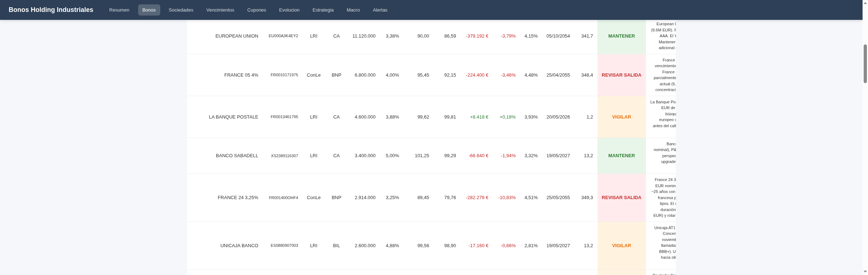Viewport: 868px width, 275px height.
Task: Click the BANCO SABADELL bond name
Action: 237,156
